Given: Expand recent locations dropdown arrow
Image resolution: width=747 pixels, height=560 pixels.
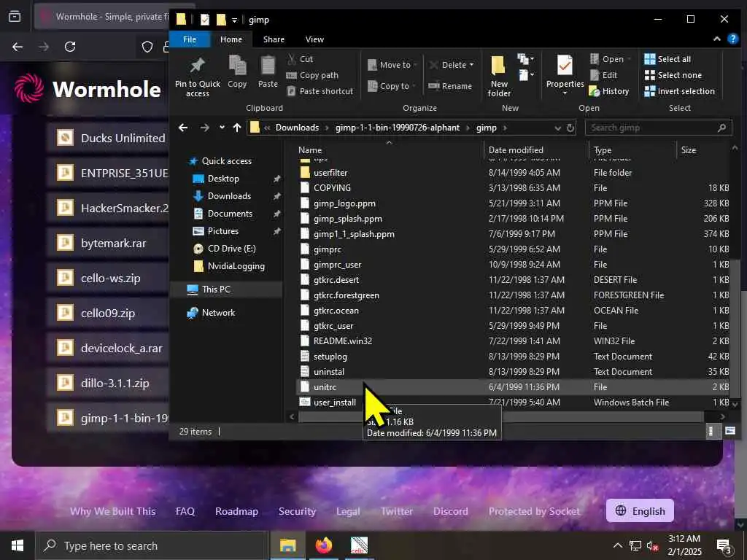Looking at the screenshot, I should 222,128.
